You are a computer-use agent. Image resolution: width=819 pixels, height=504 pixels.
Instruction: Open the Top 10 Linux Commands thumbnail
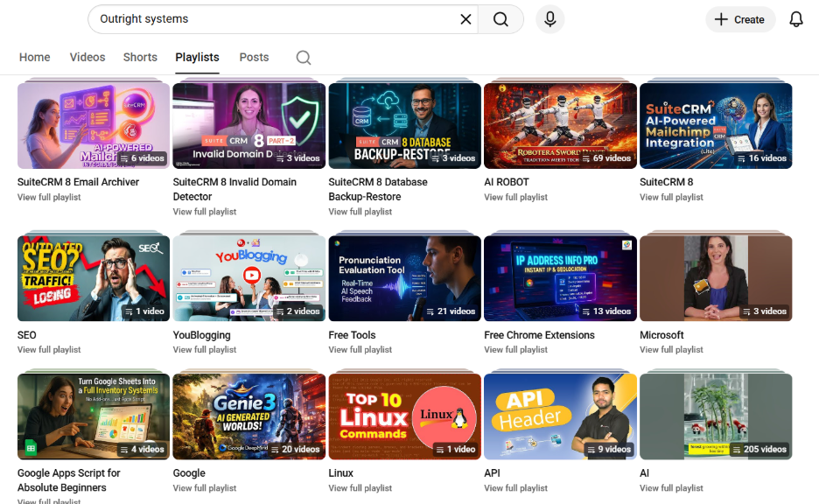pos(404,416)
